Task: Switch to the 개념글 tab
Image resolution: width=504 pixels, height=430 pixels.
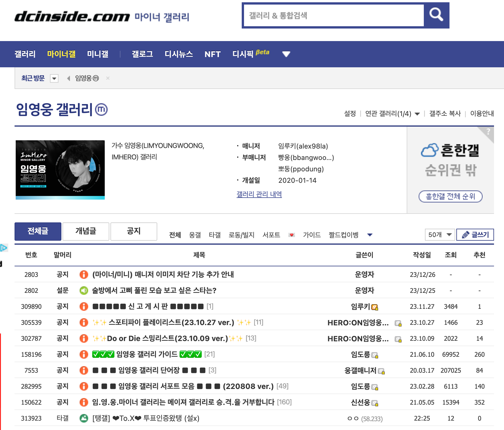Action: pyautogui.click(x=86, y=231)
